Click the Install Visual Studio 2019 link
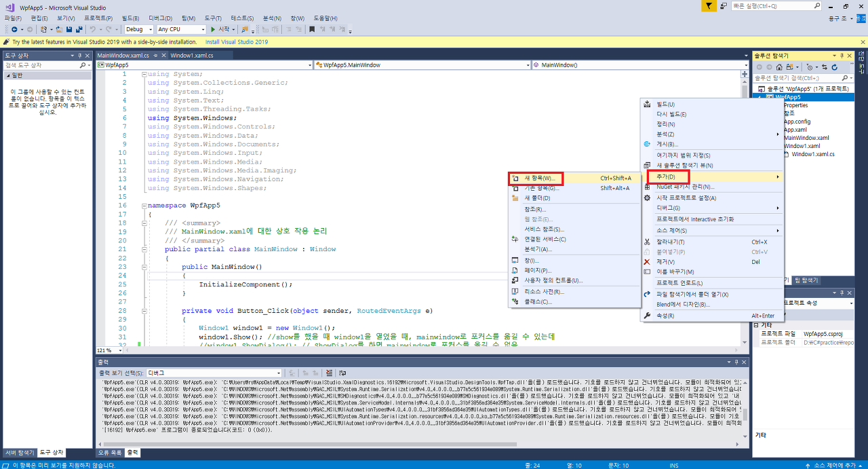This screenshot has height=469, width=868. coord(237,41)
